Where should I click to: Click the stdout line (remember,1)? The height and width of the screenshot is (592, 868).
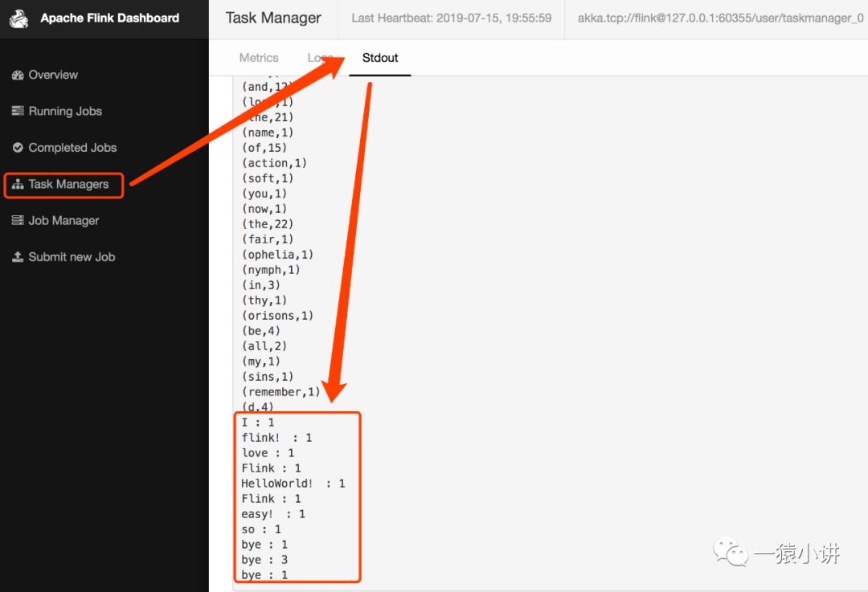(x=281, y=392)
